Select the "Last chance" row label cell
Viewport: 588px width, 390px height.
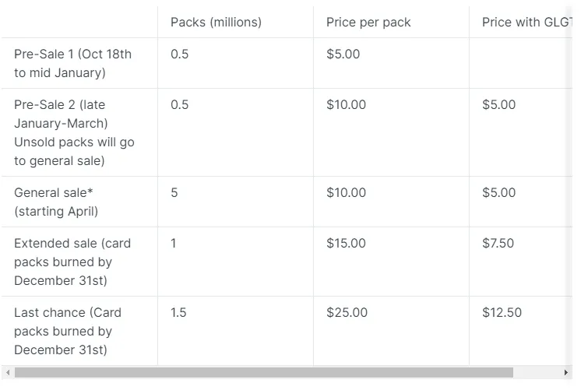click(68, 331)
